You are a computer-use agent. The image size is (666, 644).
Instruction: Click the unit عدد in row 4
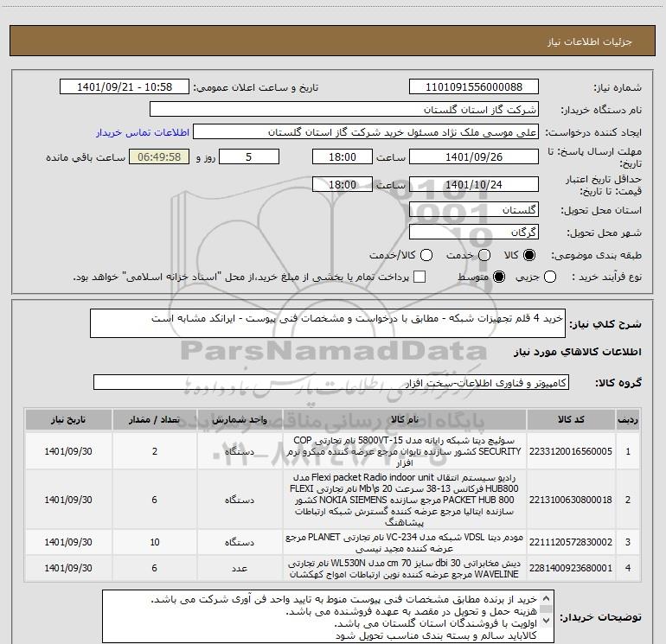pos(240,568)
